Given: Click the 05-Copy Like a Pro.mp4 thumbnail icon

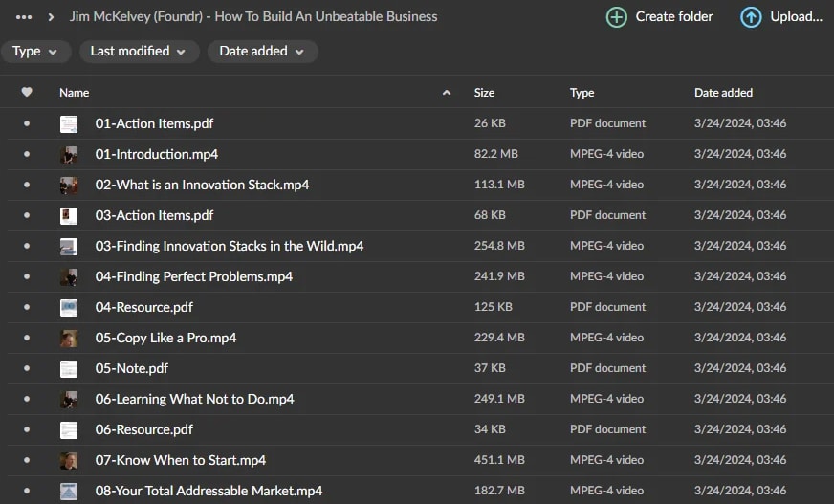Looking at the screenshot, I should 69,339.
